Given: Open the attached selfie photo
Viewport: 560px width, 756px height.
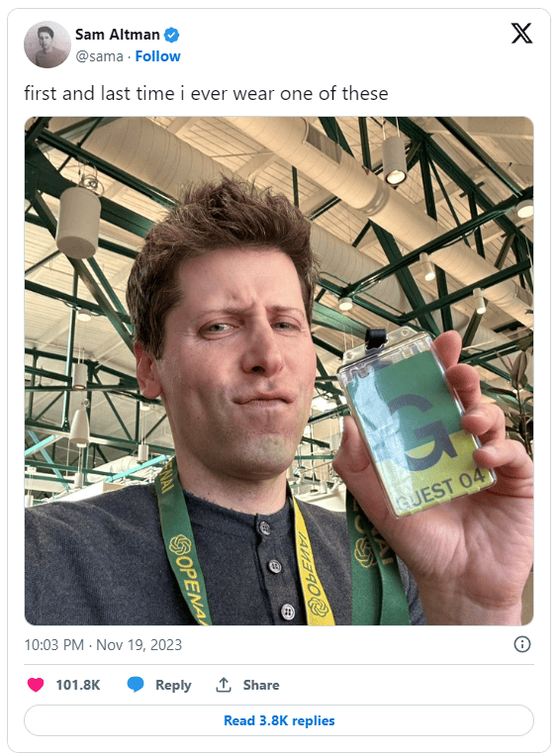Looking at the screenshot, I should pyautogui.click(x=279, y=371).
